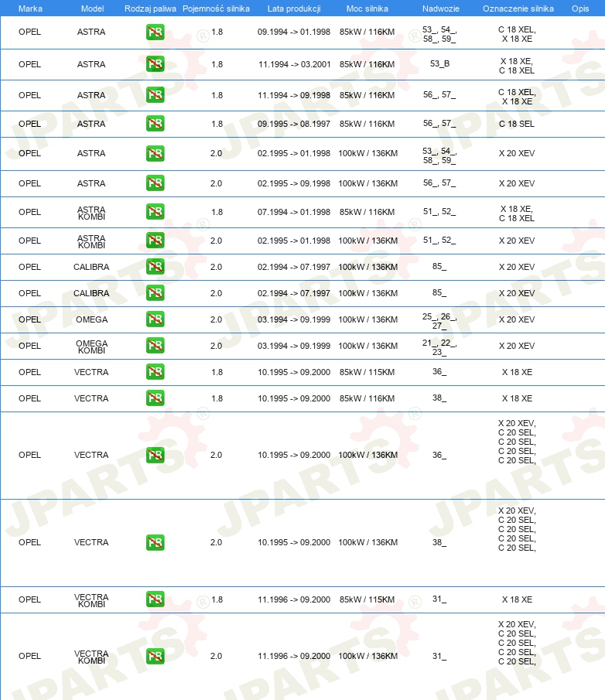
Task: Click the Opis column header
Action: click(x=580, y=9)
